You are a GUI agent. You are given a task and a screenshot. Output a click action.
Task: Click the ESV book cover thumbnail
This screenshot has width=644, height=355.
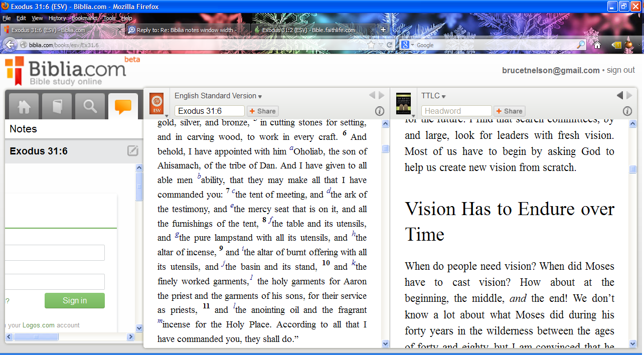[x=157, y=103]
